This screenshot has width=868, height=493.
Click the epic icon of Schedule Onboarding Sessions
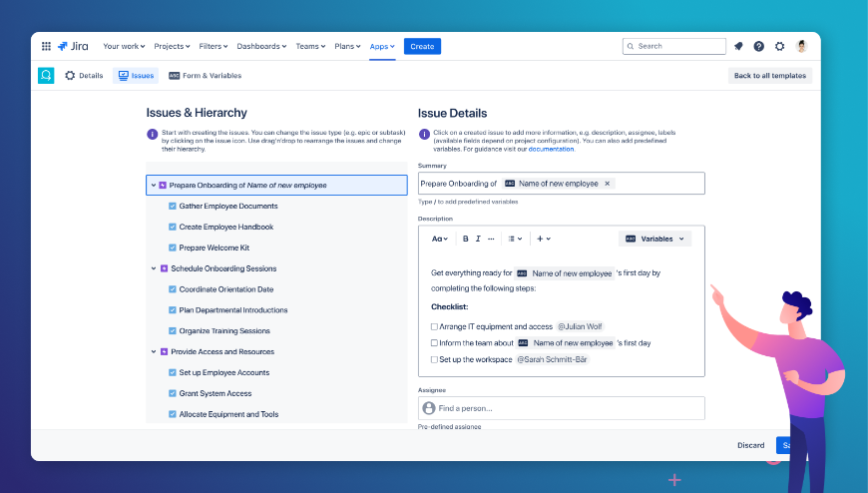click(x=164, y=268)
